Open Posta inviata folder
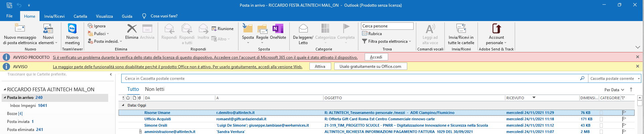The height and width of the screenshot is (134, 644). point(20,122)
